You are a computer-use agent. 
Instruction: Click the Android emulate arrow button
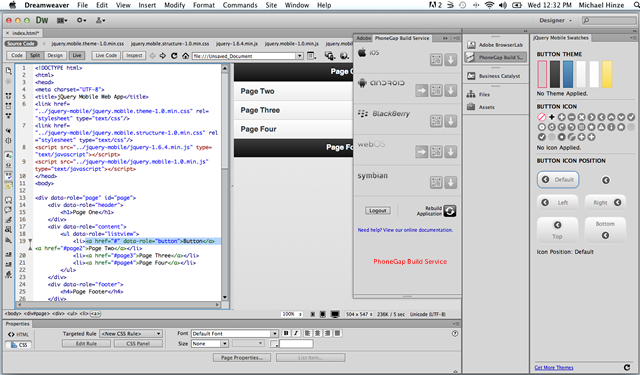tap(422, 90)
